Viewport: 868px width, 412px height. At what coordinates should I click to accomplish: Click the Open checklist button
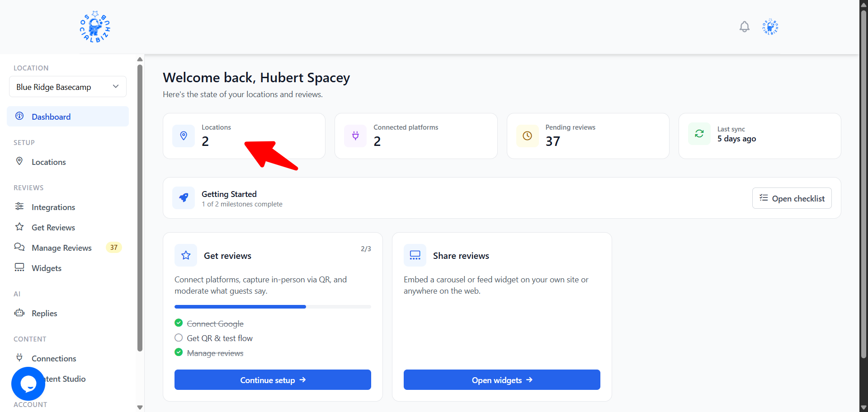792,198
